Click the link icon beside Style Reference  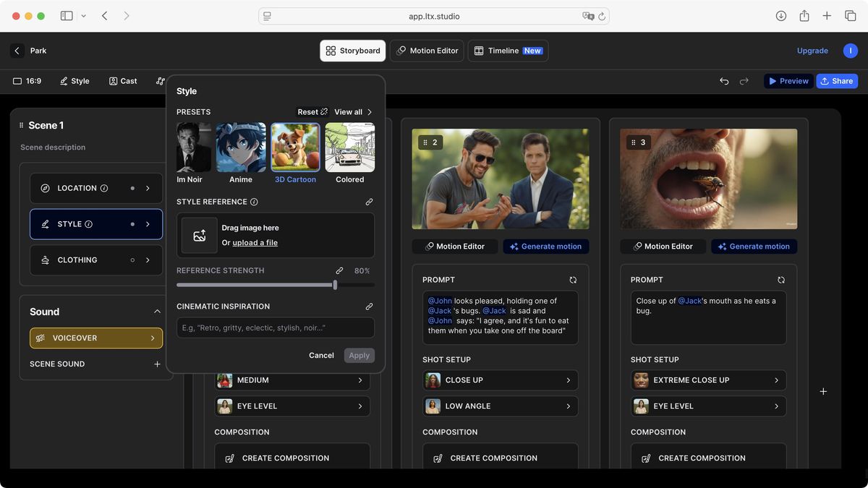pos(369,202)
